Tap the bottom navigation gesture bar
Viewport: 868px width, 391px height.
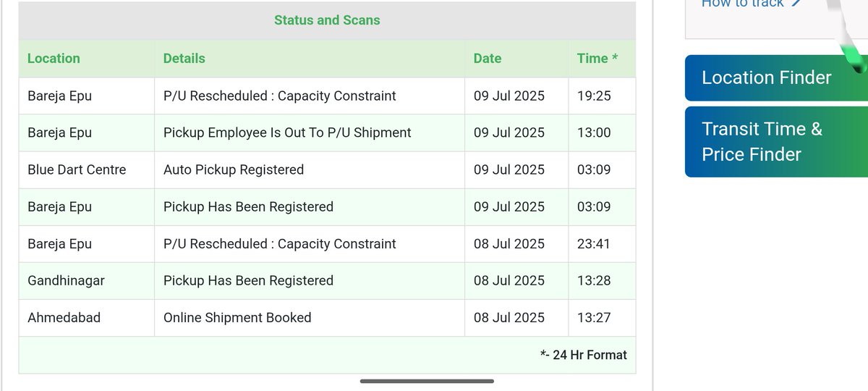[x=427, y=381]
